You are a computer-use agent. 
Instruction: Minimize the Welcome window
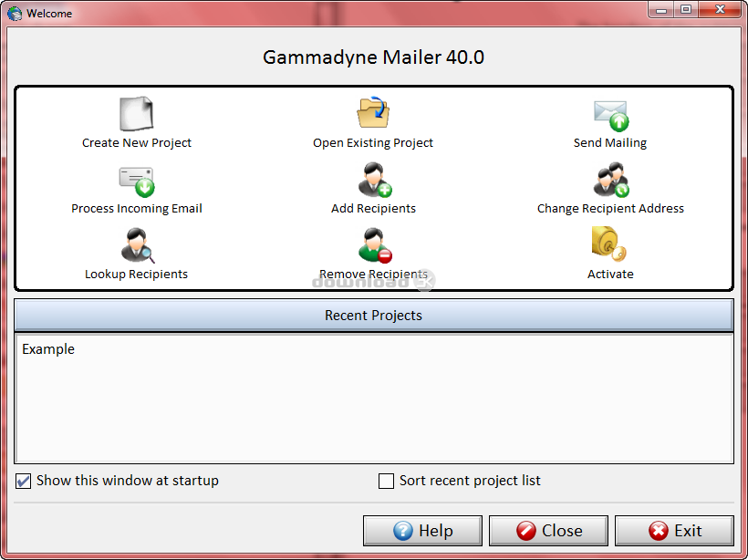click(x=660, y=9)
